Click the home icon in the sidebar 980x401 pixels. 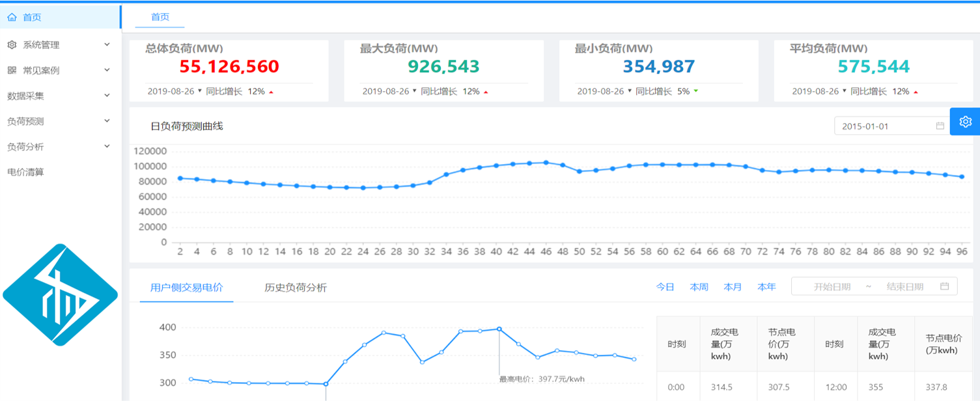click(12, 18)
